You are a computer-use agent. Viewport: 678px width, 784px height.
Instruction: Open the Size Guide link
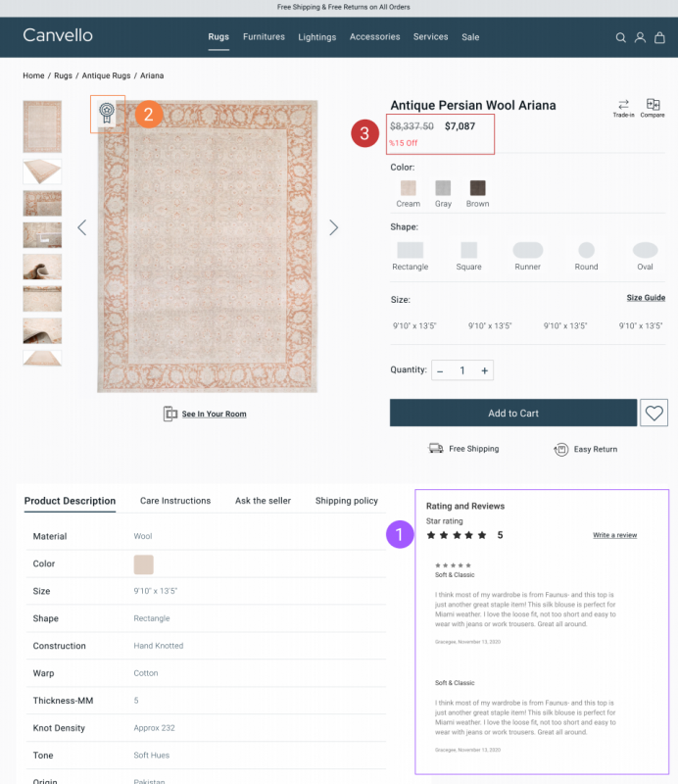[646, 298]
